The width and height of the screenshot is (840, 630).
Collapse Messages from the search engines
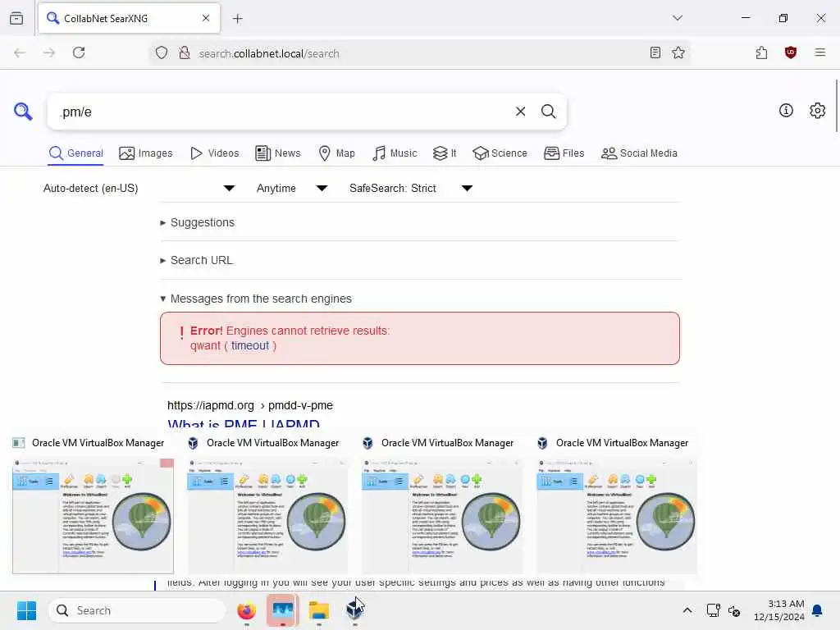(256, 299)
